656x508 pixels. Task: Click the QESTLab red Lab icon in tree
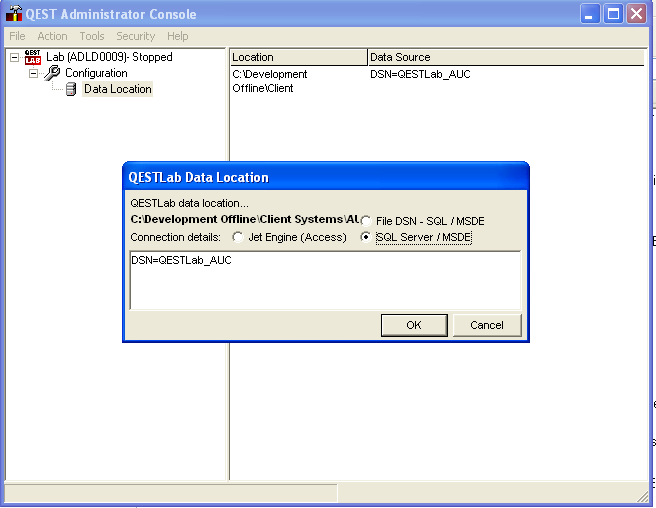click(x=33, y=57)
